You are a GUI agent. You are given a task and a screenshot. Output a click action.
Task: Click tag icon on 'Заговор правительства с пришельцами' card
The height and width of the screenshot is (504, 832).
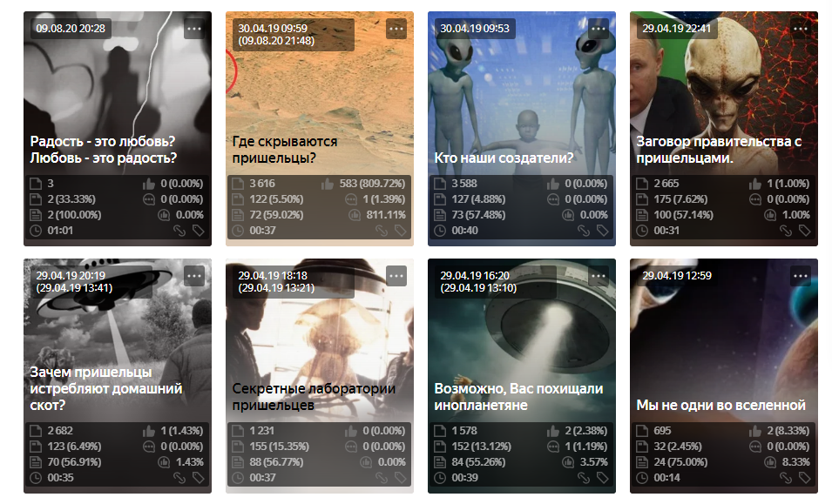click(x=805, y=231)
